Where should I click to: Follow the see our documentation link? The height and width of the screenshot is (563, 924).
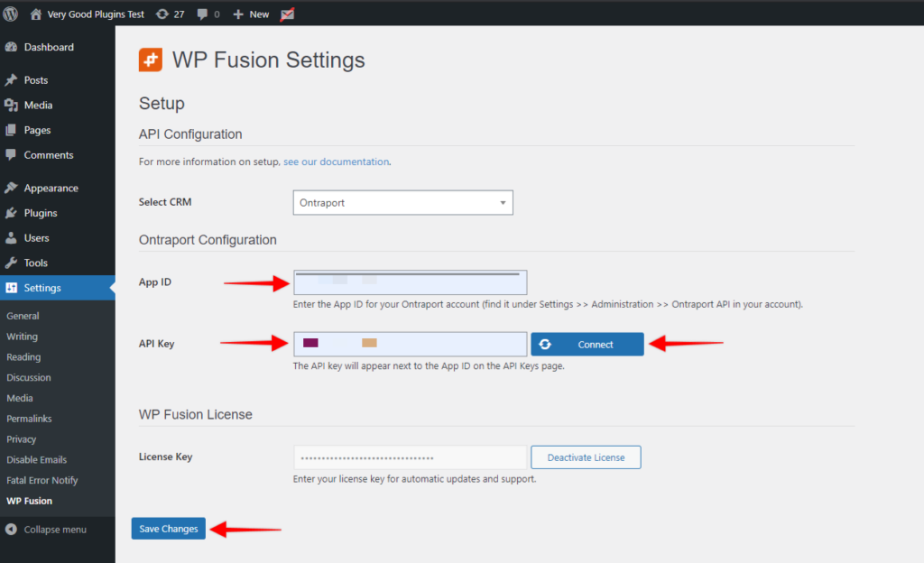click(337, 162)
